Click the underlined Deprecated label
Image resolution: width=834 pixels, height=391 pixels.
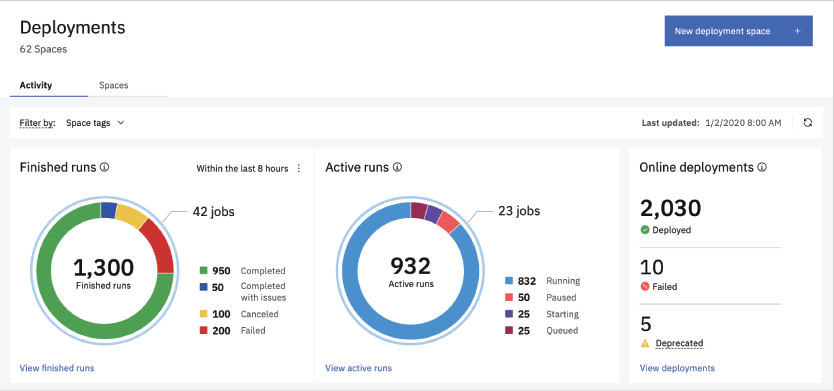679,343
